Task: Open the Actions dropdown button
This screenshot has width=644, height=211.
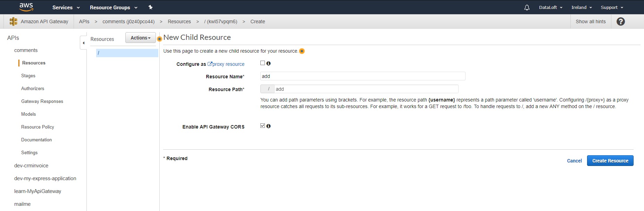Action: pyautogui.click(x=140, y=38)
